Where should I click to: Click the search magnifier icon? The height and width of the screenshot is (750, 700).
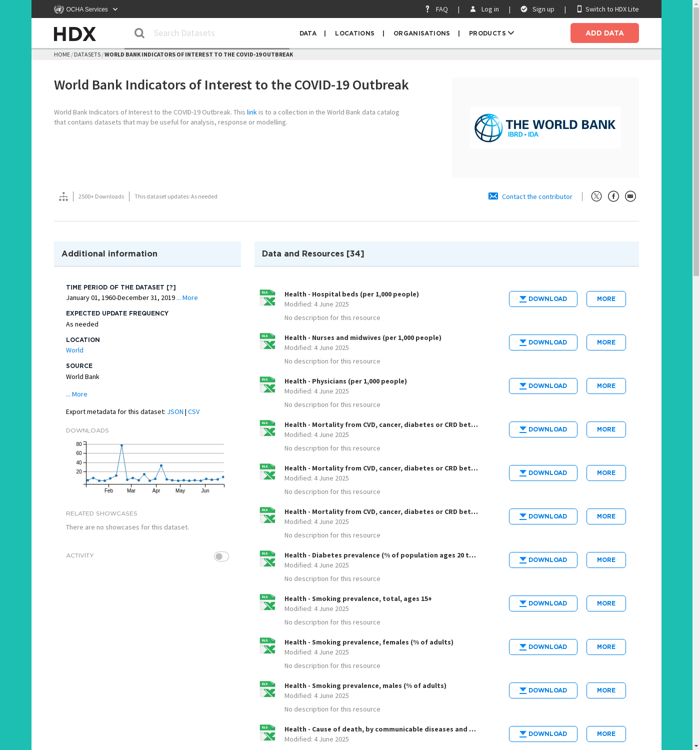click(x=139, y=33)
